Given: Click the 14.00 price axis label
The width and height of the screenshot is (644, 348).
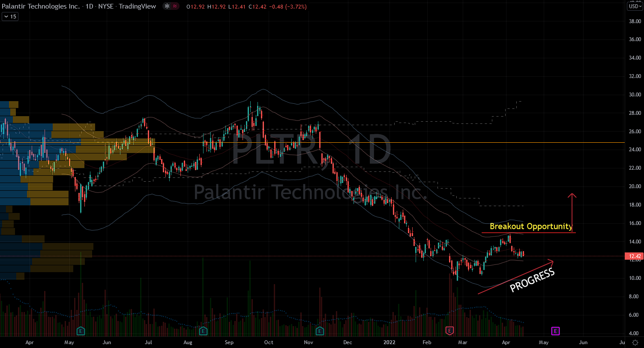Looking at the screenshot, I should pos(635,242).
